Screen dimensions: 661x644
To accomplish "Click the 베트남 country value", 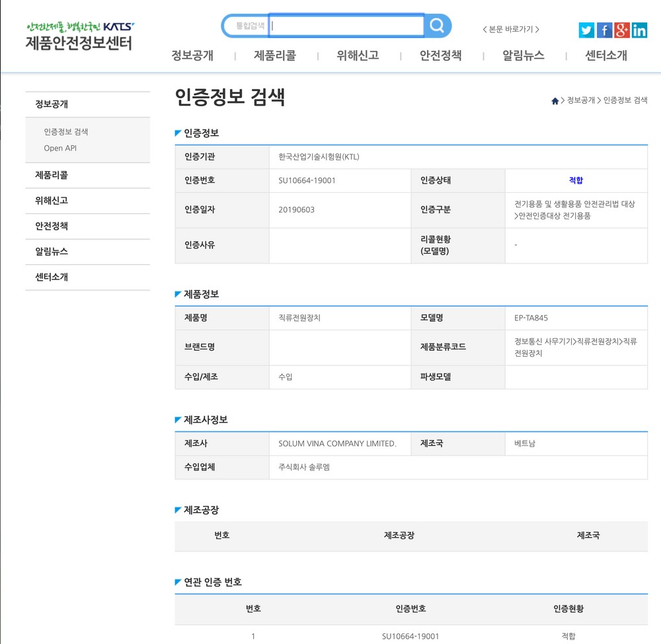I will click(524, 443).
